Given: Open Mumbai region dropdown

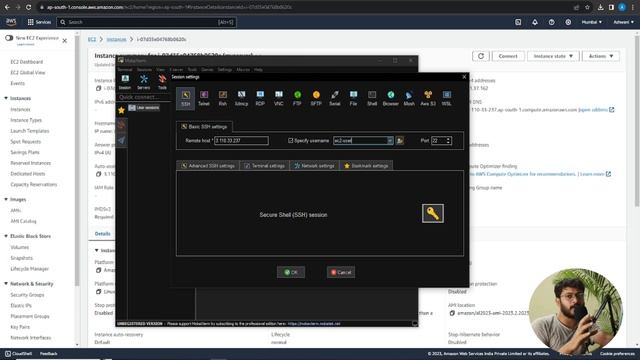Looking at the screenshot, I should (x=591, y=22).
